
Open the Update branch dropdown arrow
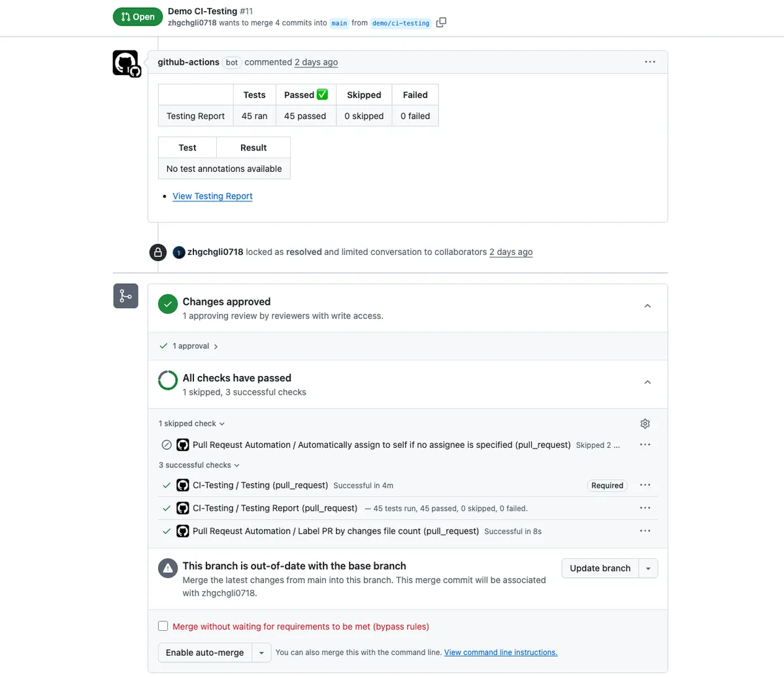click(648, 569)
